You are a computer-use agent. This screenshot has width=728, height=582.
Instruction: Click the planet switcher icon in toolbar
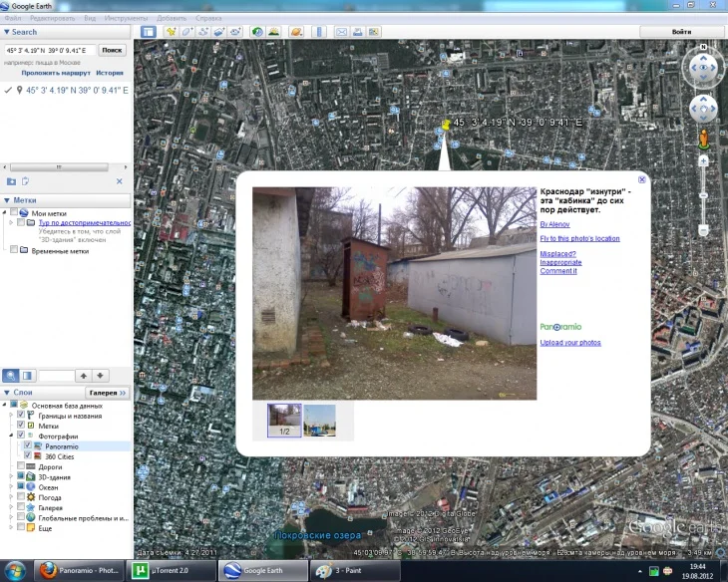[x=296, y=32]
